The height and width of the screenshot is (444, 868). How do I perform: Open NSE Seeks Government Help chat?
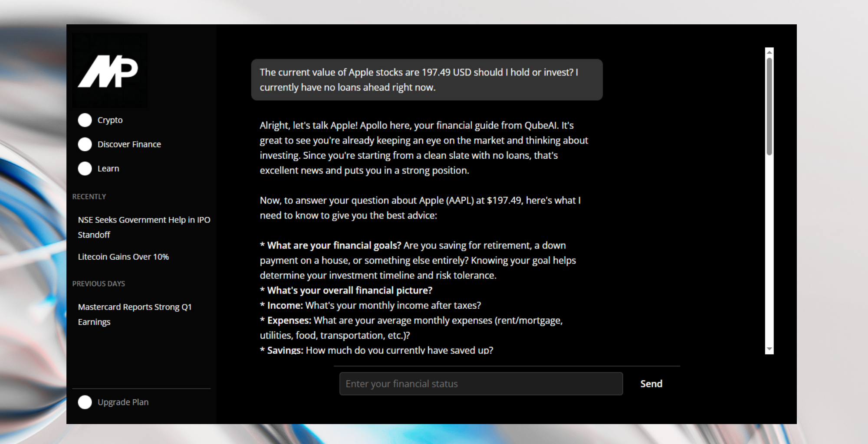pyautogui.click(x=144, y=227)
